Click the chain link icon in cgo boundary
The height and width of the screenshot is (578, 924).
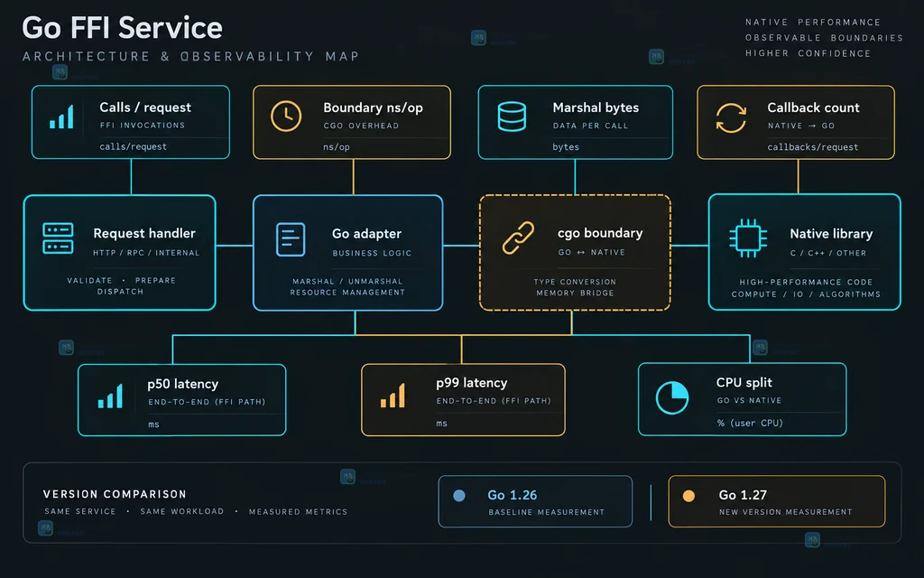518,238
